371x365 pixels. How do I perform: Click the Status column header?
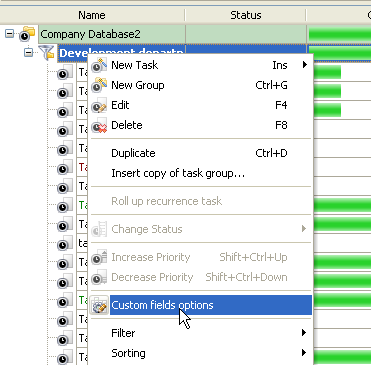246,15
